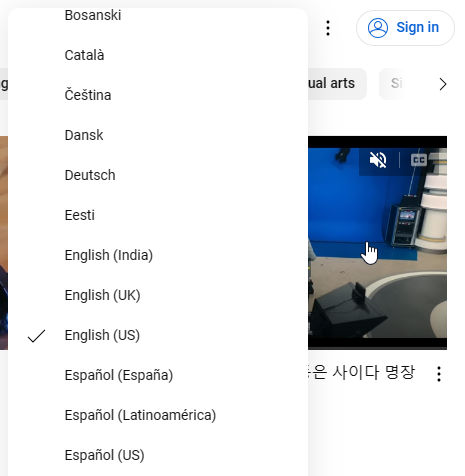Open the blue studio video thumbnail
The width and height of the screenshot is (465, 476).
tap(377, 243)
